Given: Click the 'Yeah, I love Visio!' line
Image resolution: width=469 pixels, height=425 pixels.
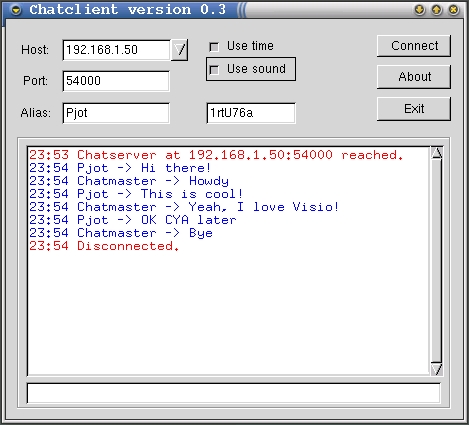Looking at the screenshot, I should pos(184,207).
